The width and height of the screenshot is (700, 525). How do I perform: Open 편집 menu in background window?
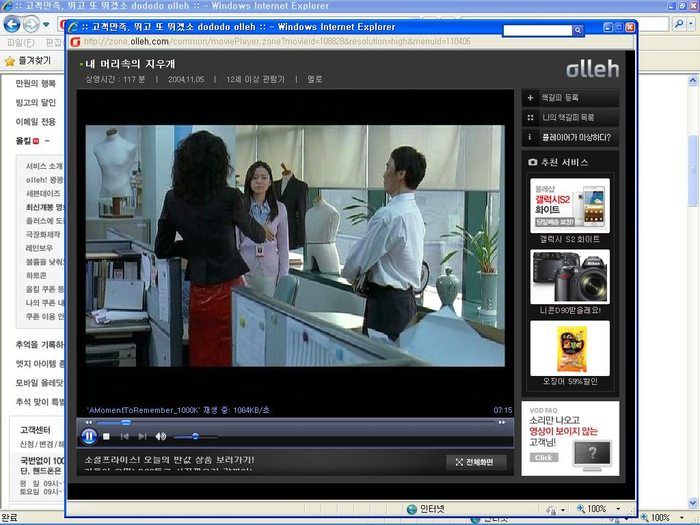(54, 43)
